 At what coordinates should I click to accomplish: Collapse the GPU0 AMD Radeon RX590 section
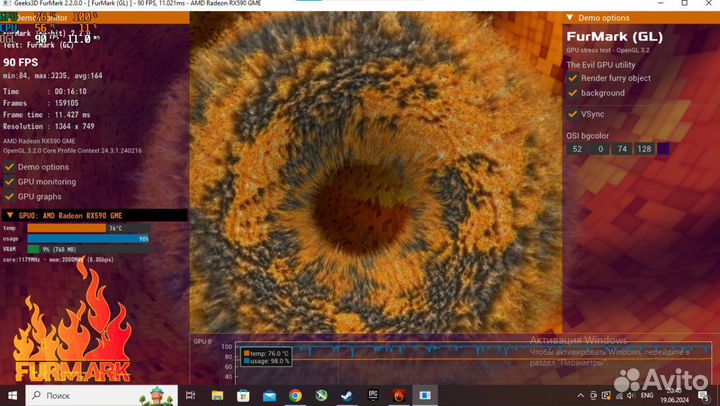[10, 215]
